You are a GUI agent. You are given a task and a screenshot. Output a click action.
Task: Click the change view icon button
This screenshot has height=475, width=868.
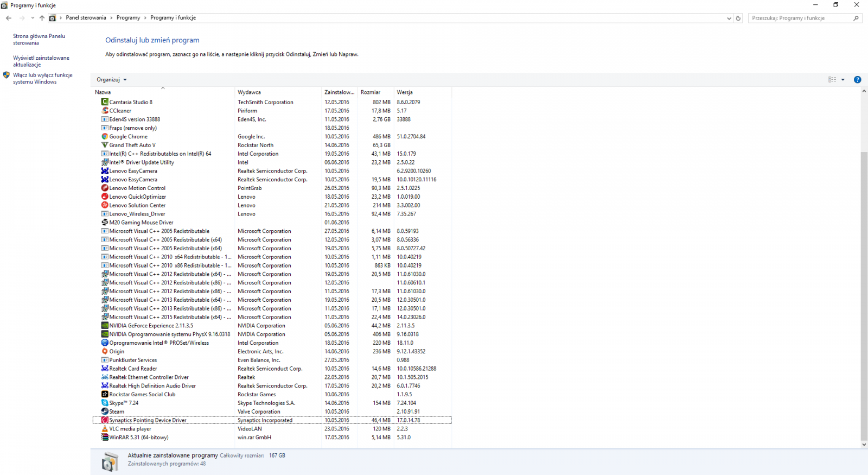tap(832, 80)
